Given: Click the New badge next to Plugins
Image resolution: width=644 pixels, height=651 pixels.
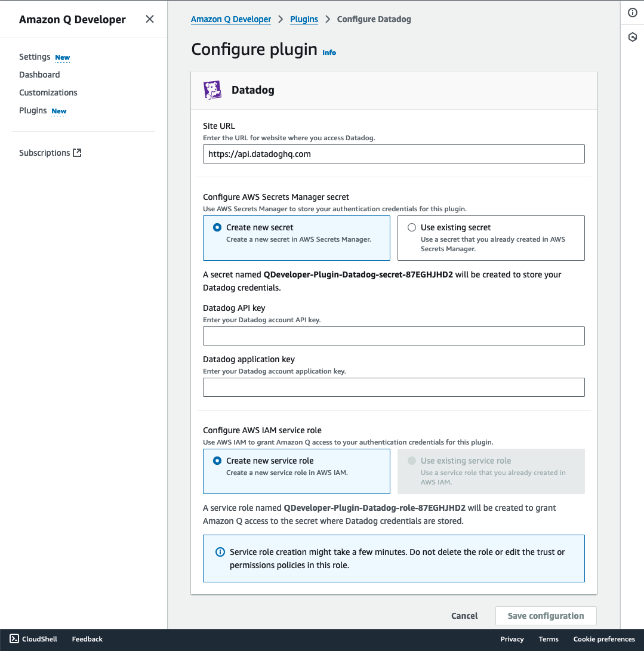Looking at the screenshot, I should click(x=59, y=111).
